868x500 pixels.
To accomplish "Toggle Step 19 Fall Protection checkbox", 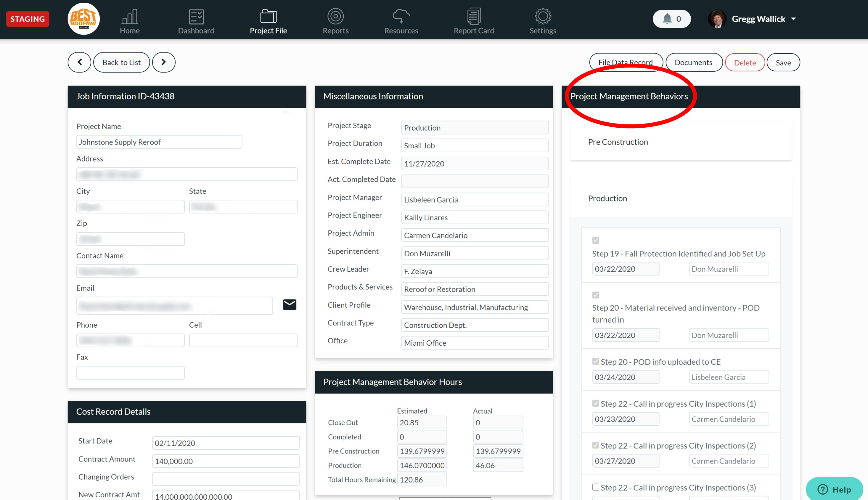I will click(596, 241).
